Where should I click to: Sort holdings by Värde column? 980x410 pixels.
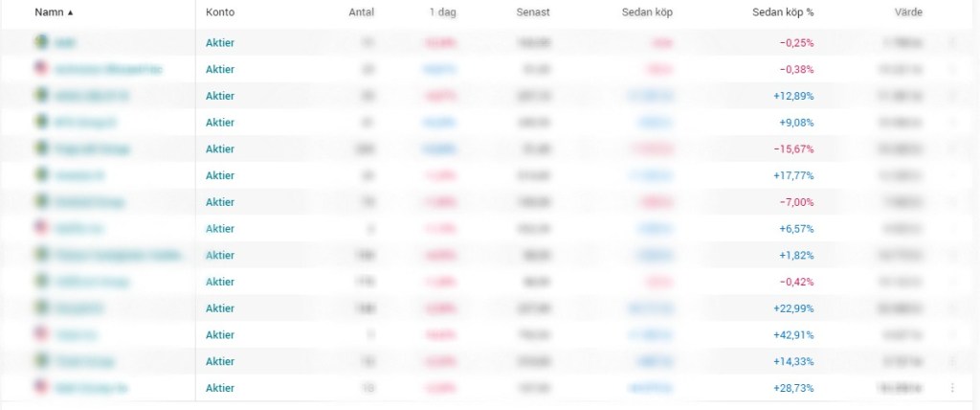click(908, 12)
